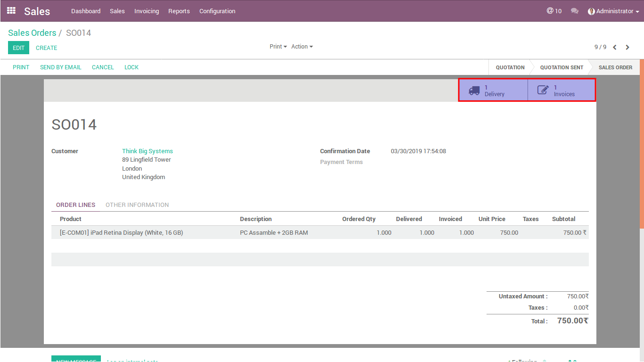Switch to Other Information tab
Image resolution: width=644 pixels, height=362 pixels.
[x=137, y=205]
